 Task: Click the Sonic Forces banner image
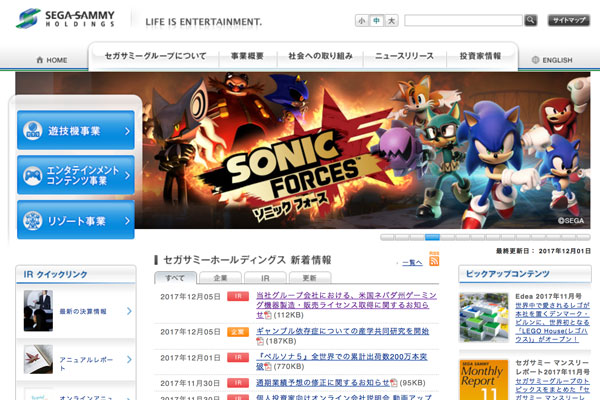click(x=302, y=150)
